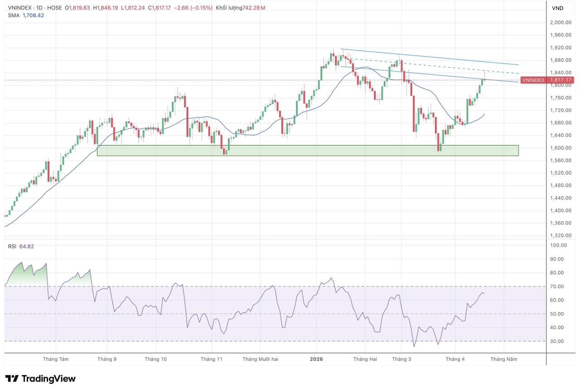Select the RSI 64.82 indicator label
Screen dimensions: 580x392
point(21,247)
